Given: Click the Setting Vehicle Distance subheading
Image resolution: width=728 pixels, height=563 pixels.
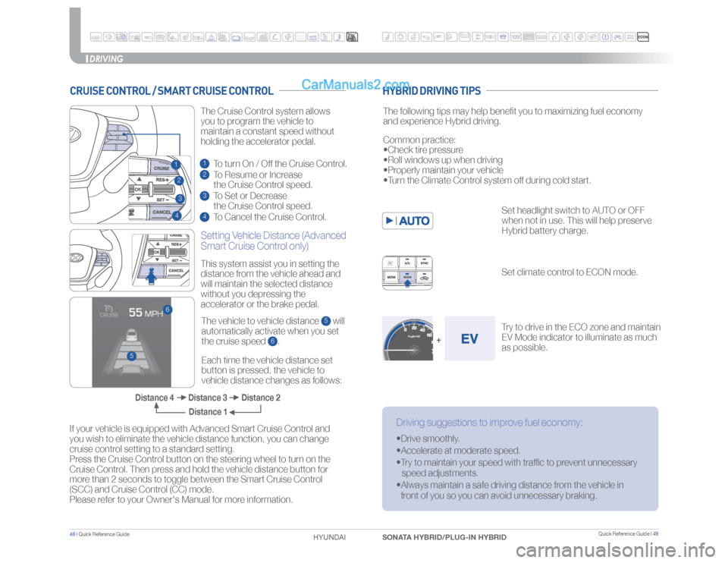Looking at the screenshot, I should click(273, 241).
